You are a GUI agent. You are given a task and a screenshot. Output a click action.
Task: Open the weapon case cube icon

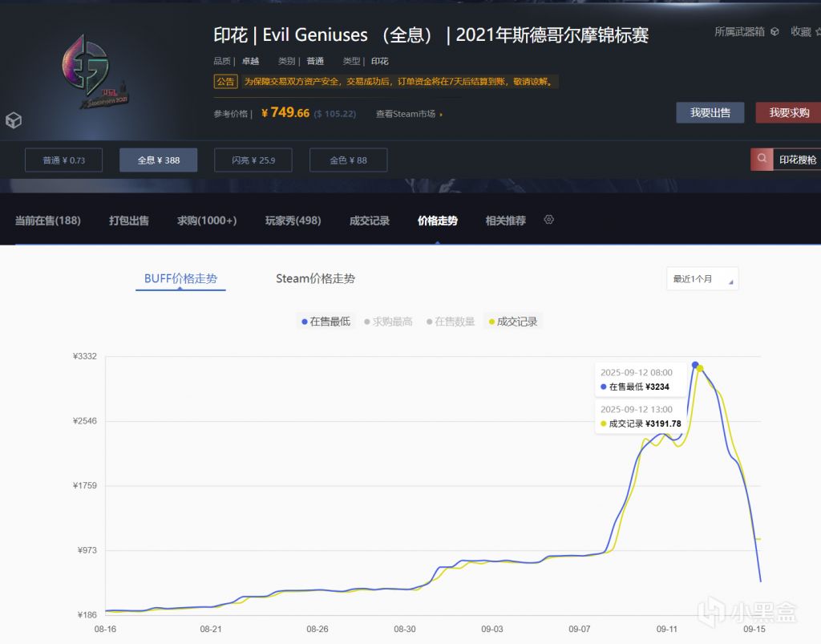point(774,31)
